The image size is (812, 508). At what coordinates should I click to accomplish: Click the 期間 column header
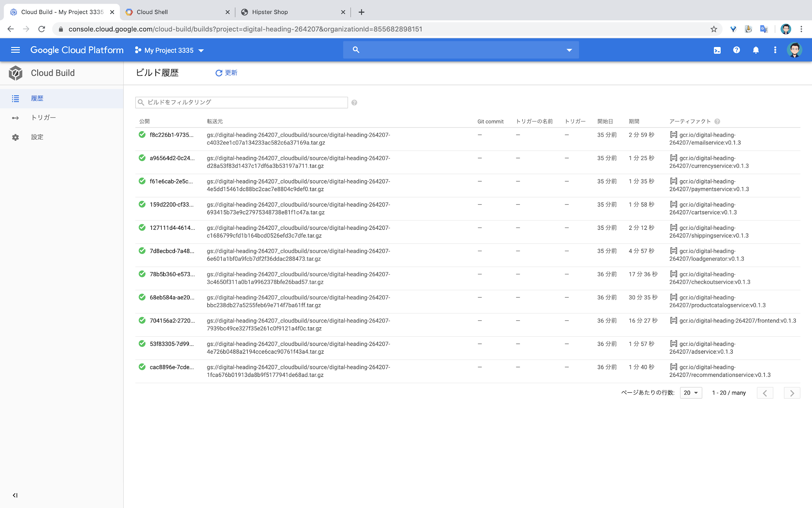[x=634, y=122]
